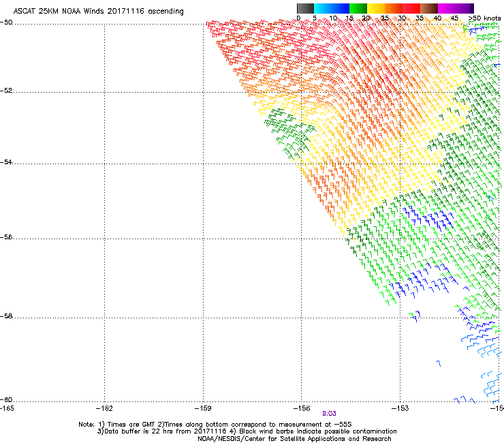Screen dimensions: 504x443
Task: Click the '-52' latitude axis label
Action: coord(6,91)
